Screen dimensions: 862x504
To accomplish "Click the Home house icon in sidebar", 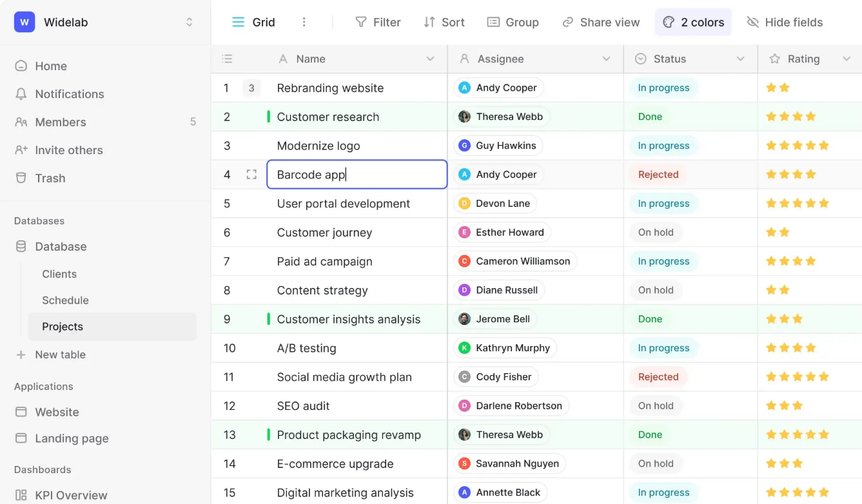I will (x=21, y=66).
